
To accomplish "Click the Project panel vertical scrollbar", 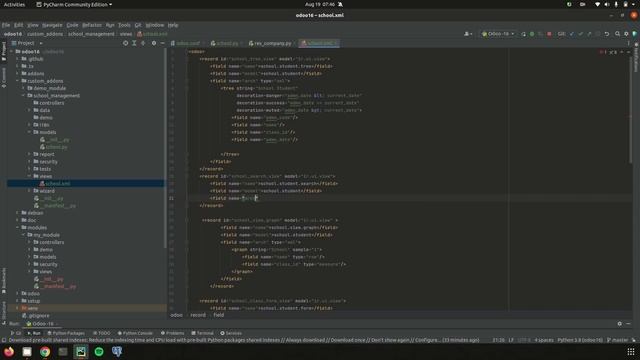I will [x=165, y=148].
